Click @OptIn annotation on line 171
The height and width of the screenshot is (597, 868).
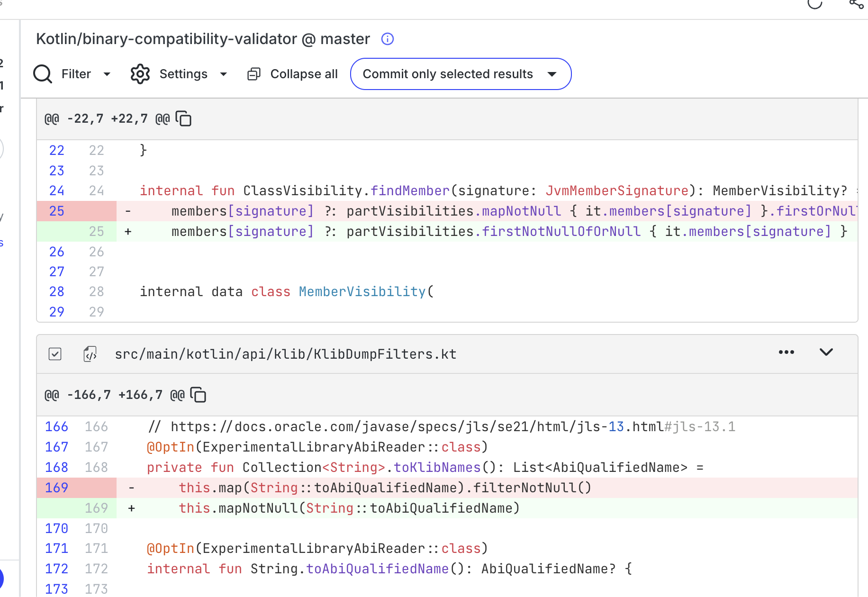click(171, 548)
